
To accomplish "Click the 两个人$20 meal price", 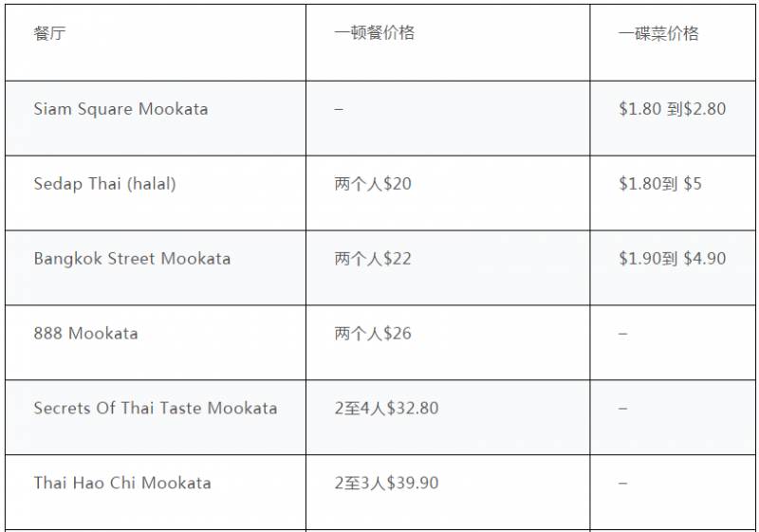I will (373, 184).
